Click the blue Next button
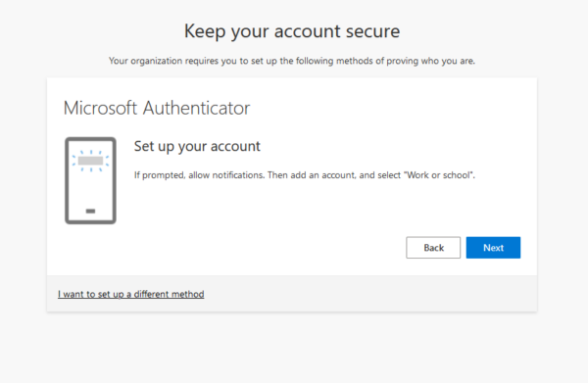This screenshot has height=383, width=588. point(493,248)
